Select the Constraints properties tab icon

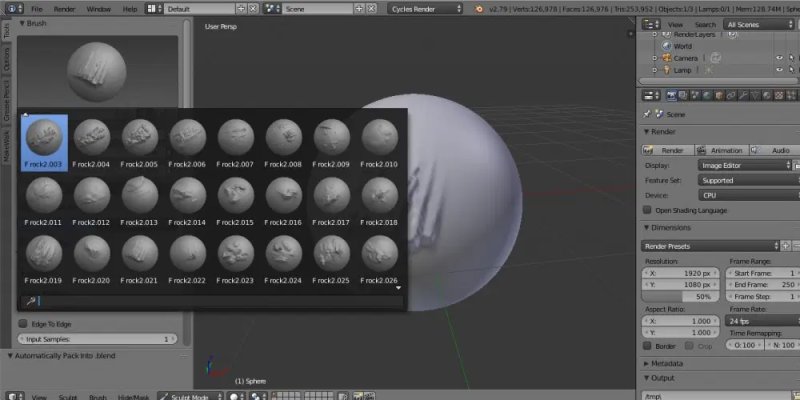(731, 95)
